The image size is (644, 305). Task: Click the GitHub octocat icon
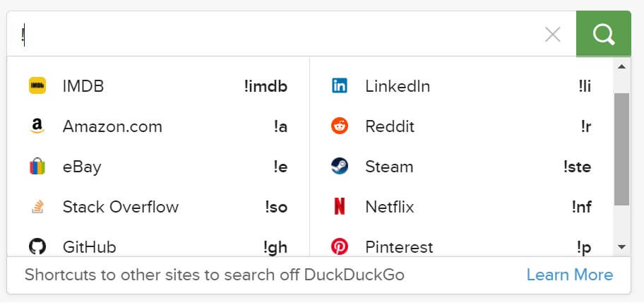[37, 246]
